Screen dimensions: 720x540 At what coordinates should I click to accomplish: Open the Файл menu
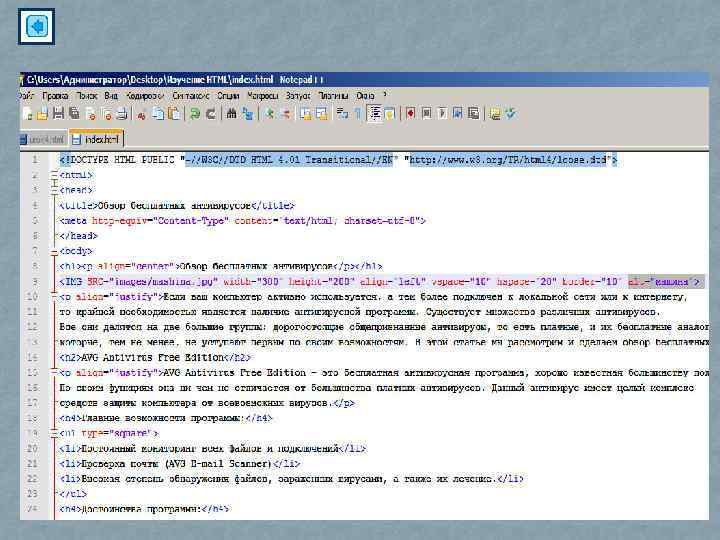27,96
